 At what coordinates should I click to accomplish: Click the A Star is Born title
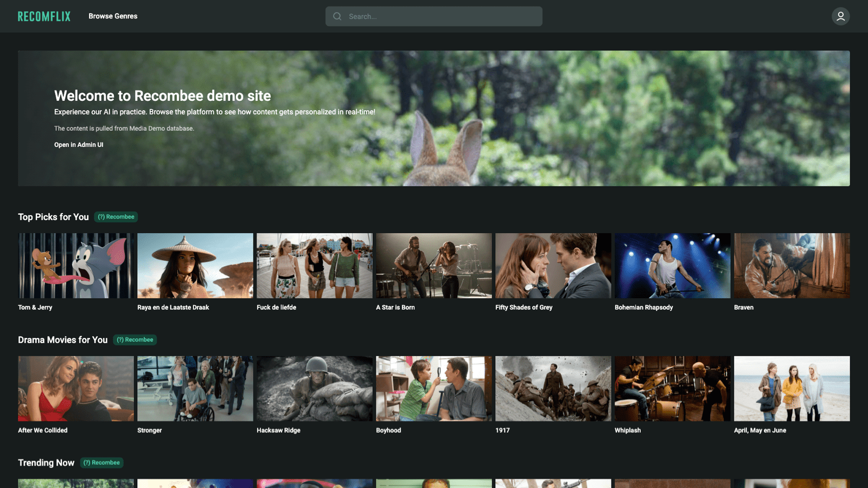(395, 307)
